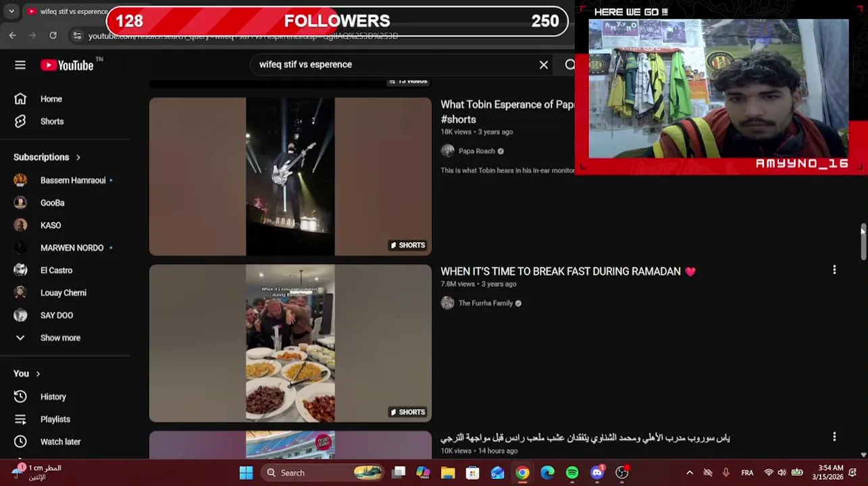868x486 pixels.
Task: Open Microsoft Store on the taskbar
Action: coord(473,473)
